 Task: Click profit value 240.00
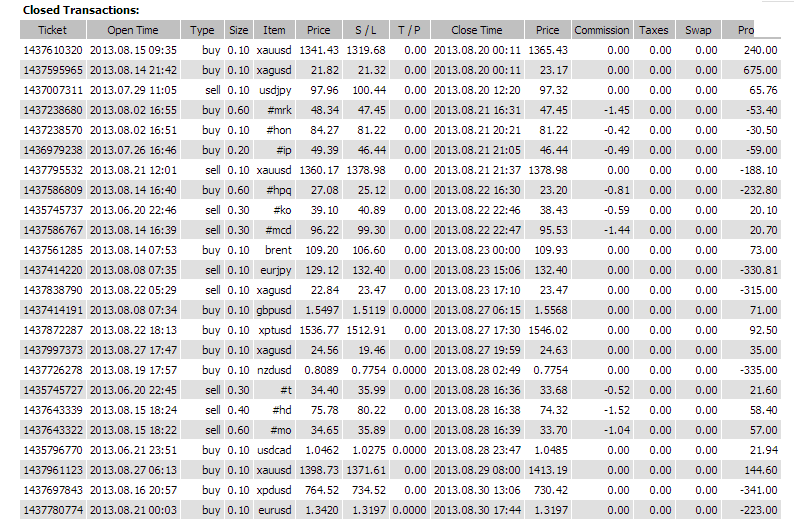(760, 50)
